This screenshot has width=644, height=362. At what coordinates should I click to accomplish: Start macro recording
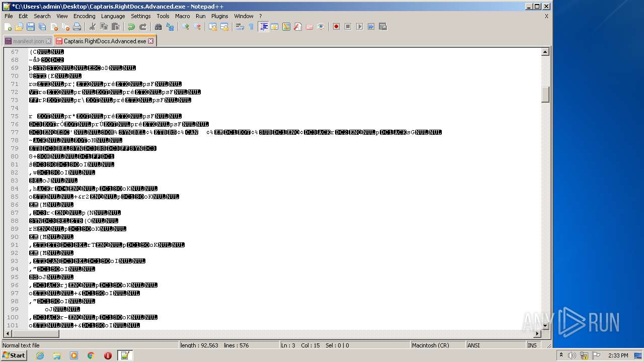(336, 27)
